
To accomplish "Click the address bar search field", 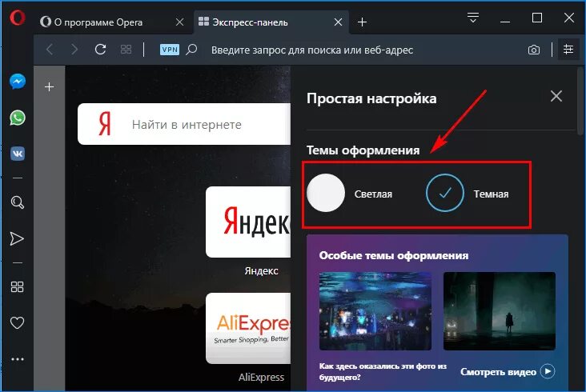I will pyautogui.click(x=312, y=50).
